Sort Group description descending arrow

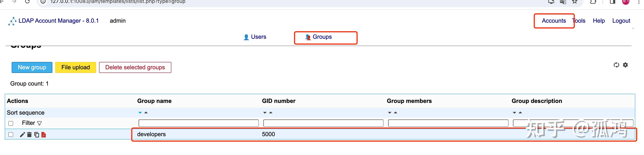point(514,113)
